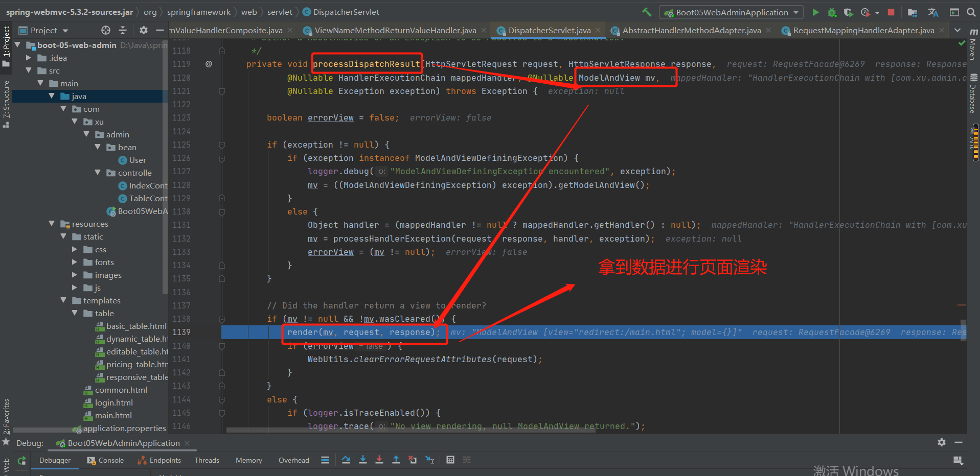Click the servlet breadcrumb
The height and width of the screenshot is (476, 980).
[x=280, y=12]
